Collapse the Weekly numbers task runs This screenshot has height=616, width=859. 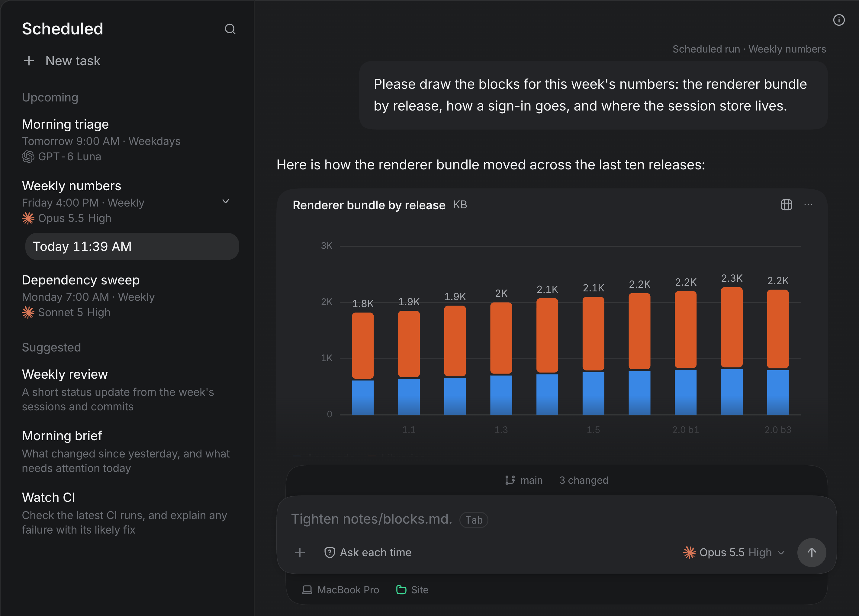[x=225, y=201]
